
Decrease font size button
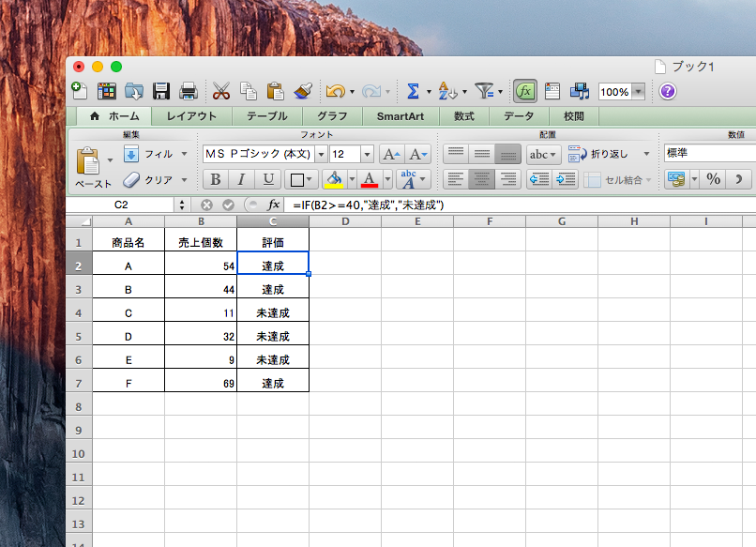click(x=417, y=155)
